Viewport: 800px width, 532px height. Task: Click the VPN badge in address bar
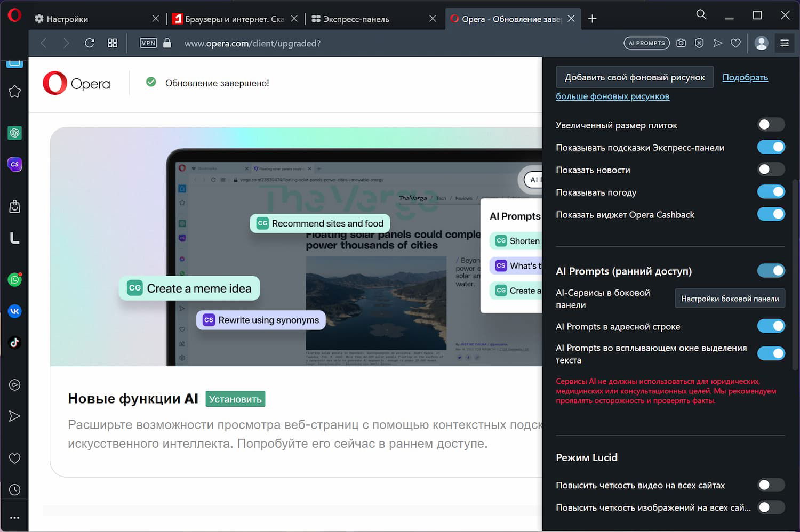pyautogui.click(x=148, y=43)
